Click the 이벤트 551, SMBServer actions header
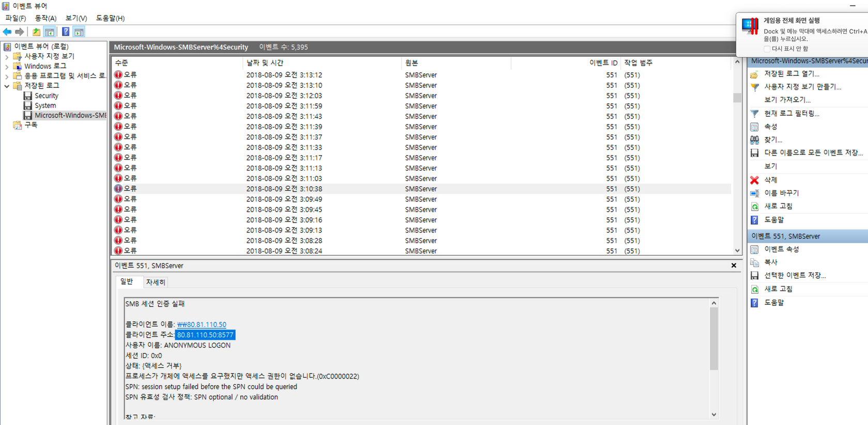868x425 pixels. (x=808, y=236)
